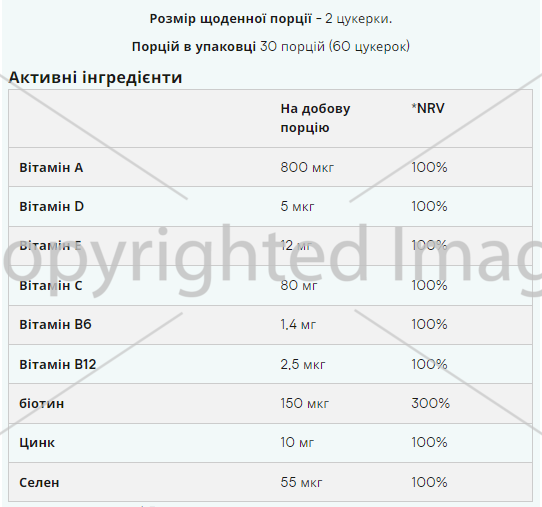The image size is (542, 507).
Task: Click the '*NRV' column header
Action: pos(428,109)
